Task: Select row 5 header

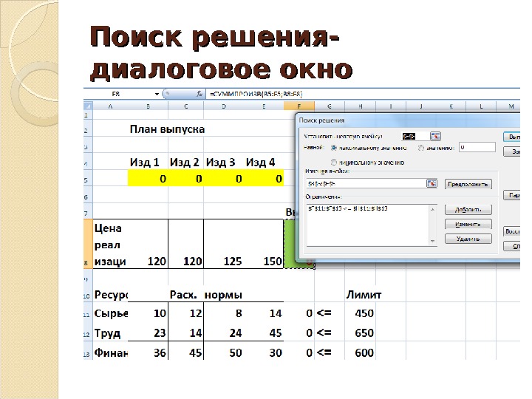Action: point(88,178)
